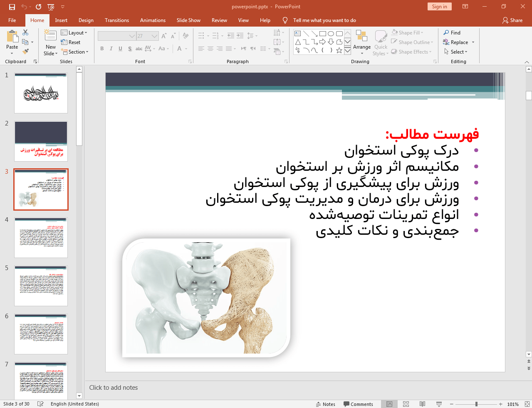
Task: Click the Sign in button
Action: pyautogui.click(x=439, y=7)
